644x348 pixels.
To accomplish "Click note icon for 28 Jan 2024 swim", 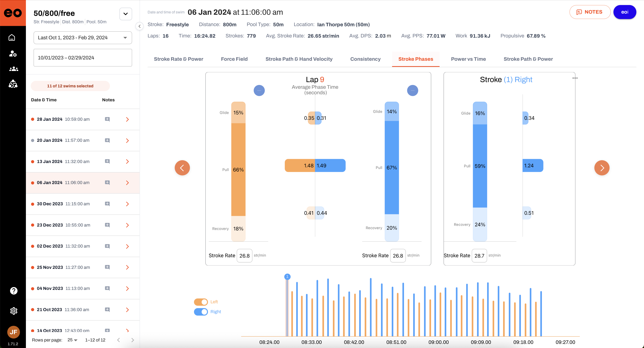I will click(107, 119).
